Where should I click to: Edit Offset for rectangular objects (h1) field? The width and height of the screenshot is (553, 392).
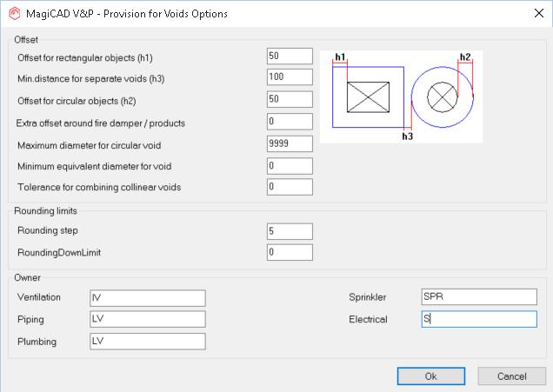(x=290, y=56)
